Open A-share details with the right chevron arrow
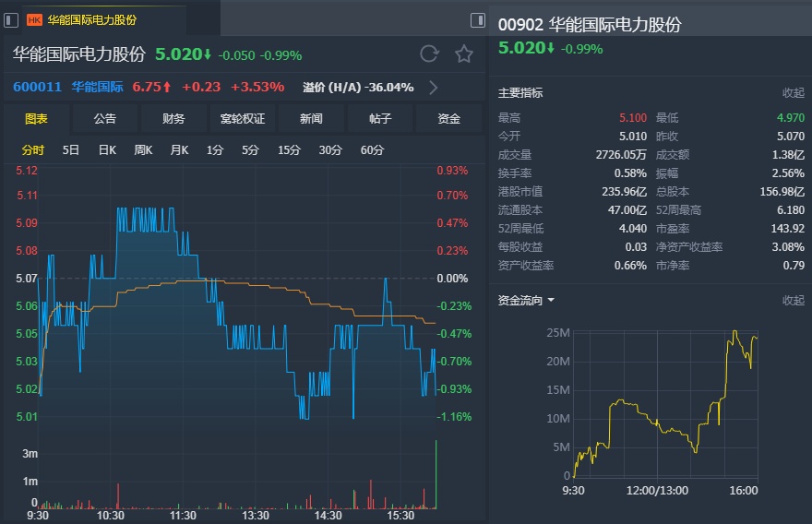 (x=434, y=88)
